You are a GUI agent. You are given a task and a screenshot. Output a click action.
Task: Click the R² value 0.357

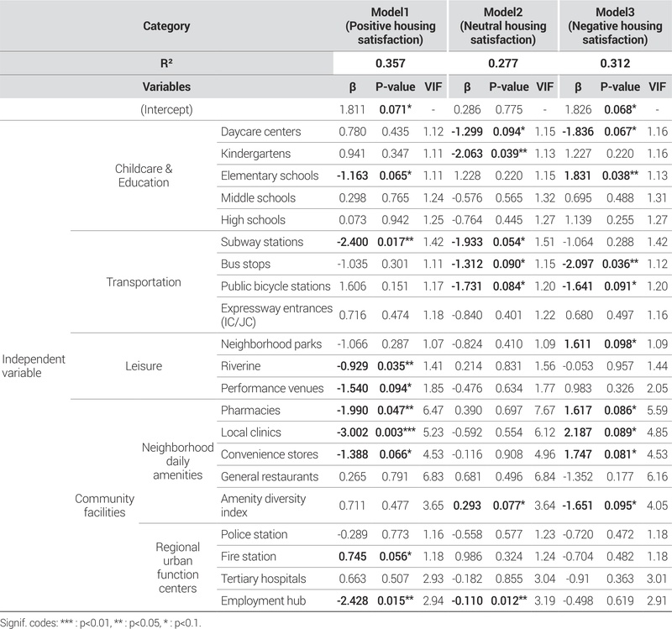(x=390, y=63)
